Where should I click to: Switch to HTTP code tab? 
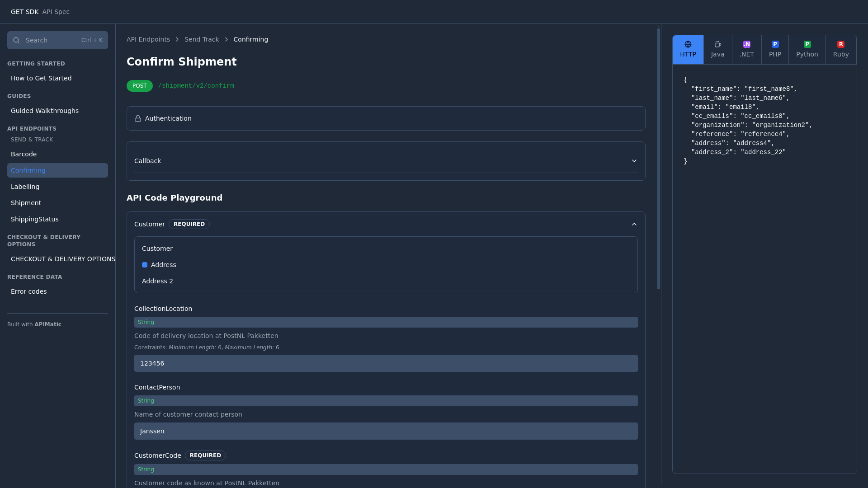point(688,50)
